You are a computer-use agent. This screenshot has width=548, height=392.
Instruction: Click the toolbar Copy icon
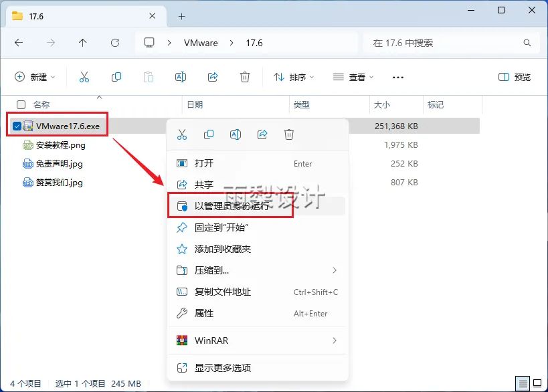(x=116, y=77)
